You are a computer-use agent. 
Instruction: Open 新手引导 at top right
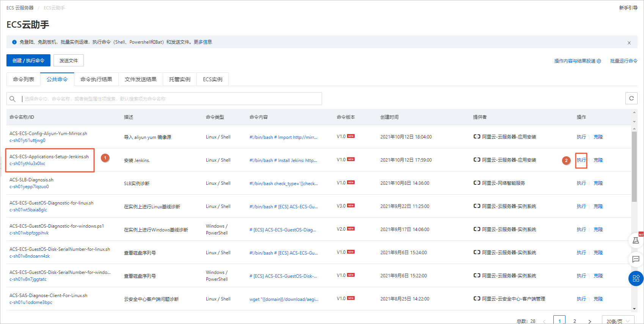pyautogui.click(x=628, y=8)
